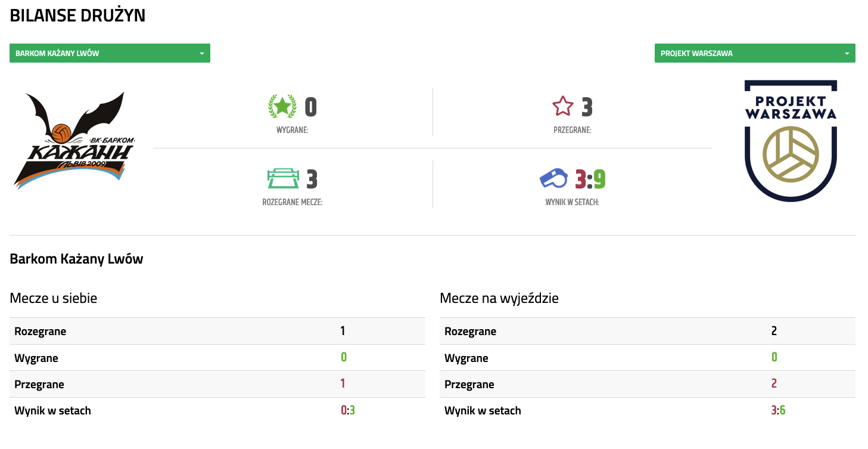868x449 pixels.
Task: Click the Mecze u siebie heading
Action: (54, 298)
